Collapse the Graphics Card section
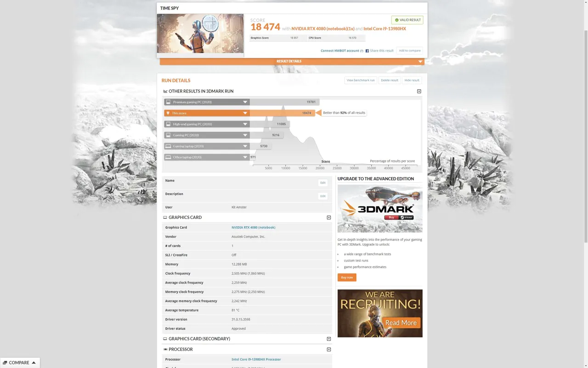The image size is (588, 368). [x=329, y=218]
